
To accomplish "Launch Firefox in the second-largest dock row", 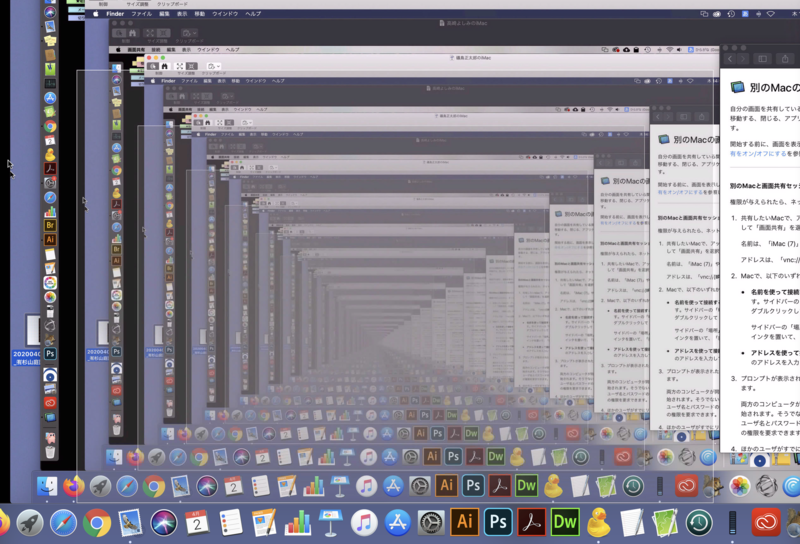I will [73, 486].
